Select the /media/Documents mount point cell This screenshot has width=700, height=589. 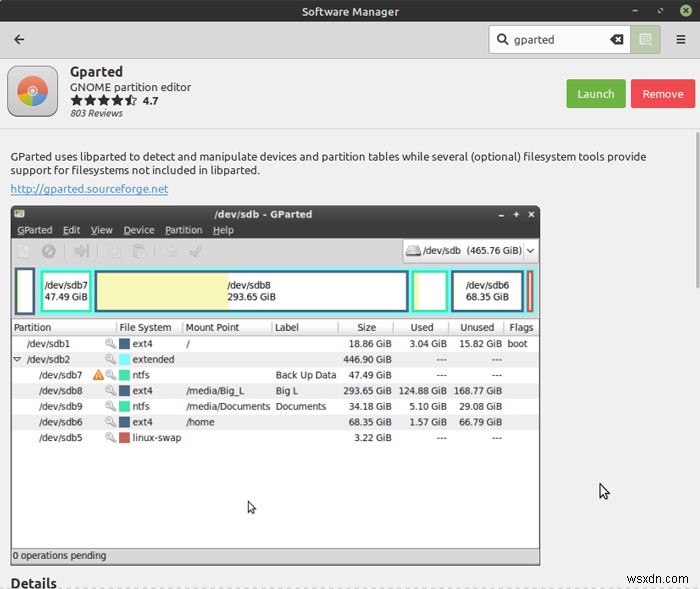click(228, 406)
